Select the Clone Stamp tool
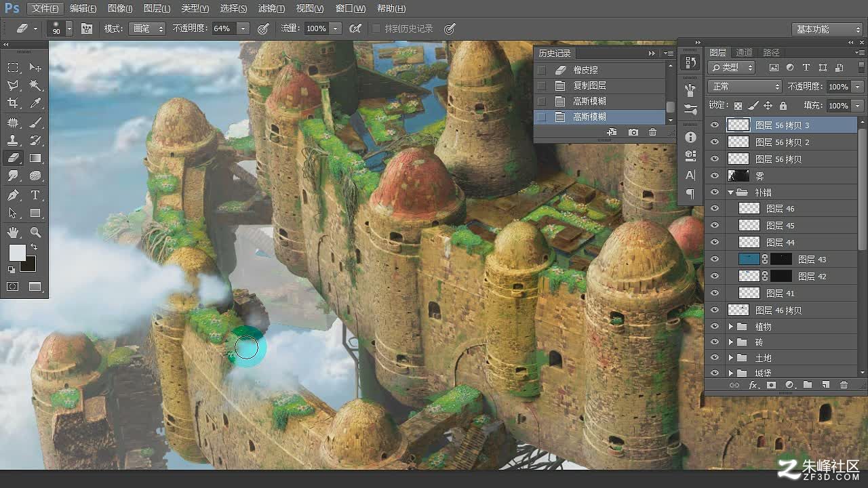This screenshot has height=488, width=868. [13, 141]
